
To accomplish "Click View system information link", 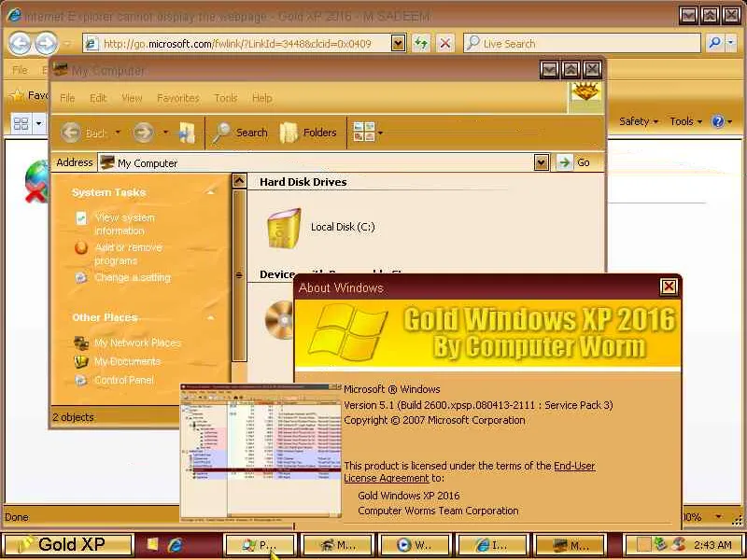I will point(124,224).
